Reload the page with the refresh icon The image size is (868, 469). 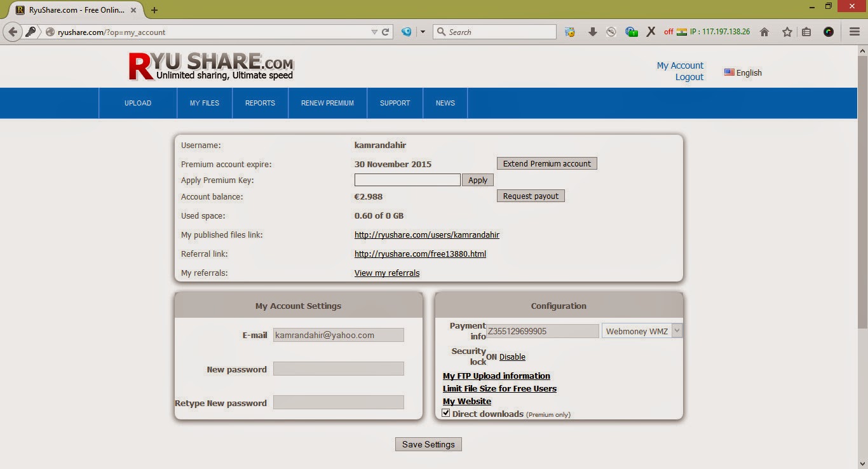(385, 32)
